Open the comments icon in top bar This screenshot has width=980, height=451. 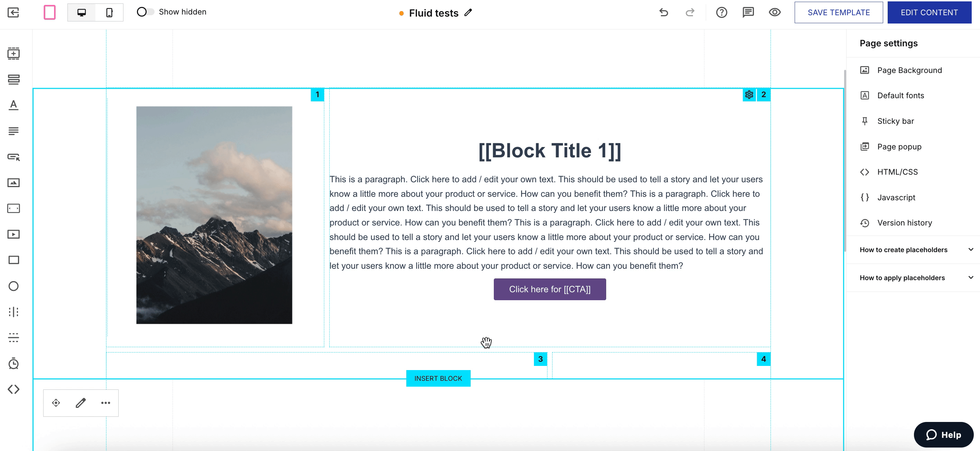coord(748,12)
